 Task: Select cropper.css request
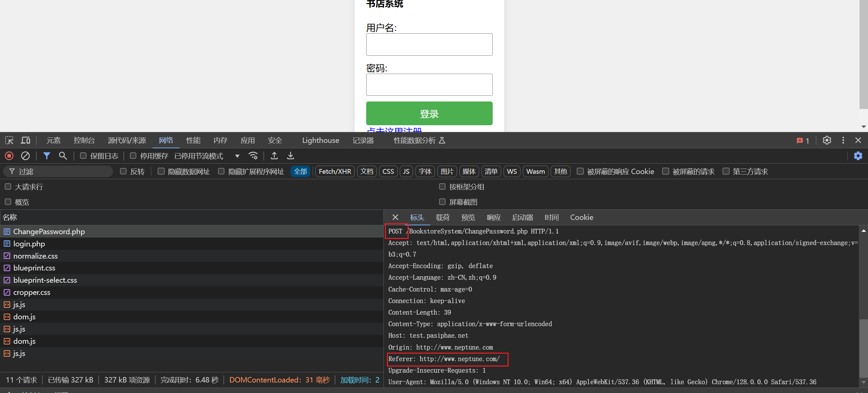point(192,292)
